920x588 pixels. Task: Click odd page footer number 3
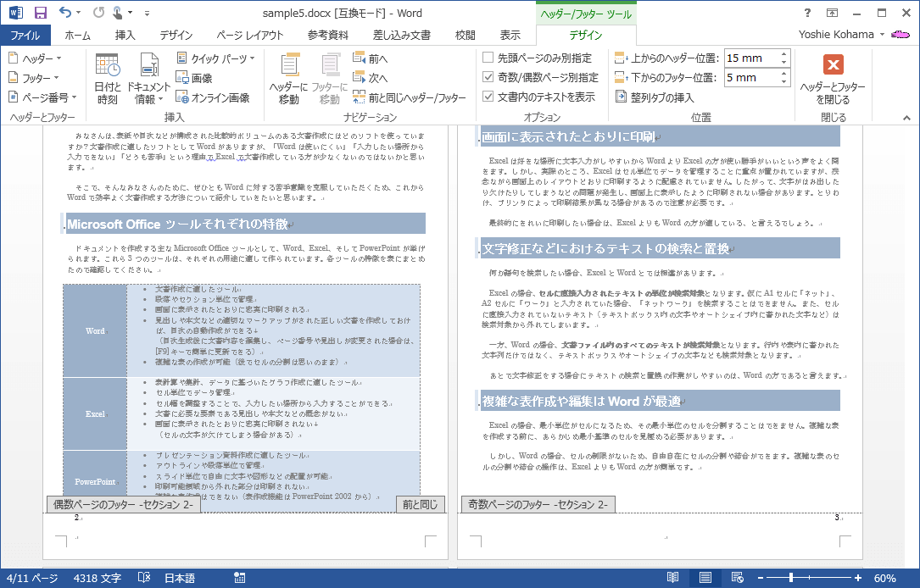point(837,517)
